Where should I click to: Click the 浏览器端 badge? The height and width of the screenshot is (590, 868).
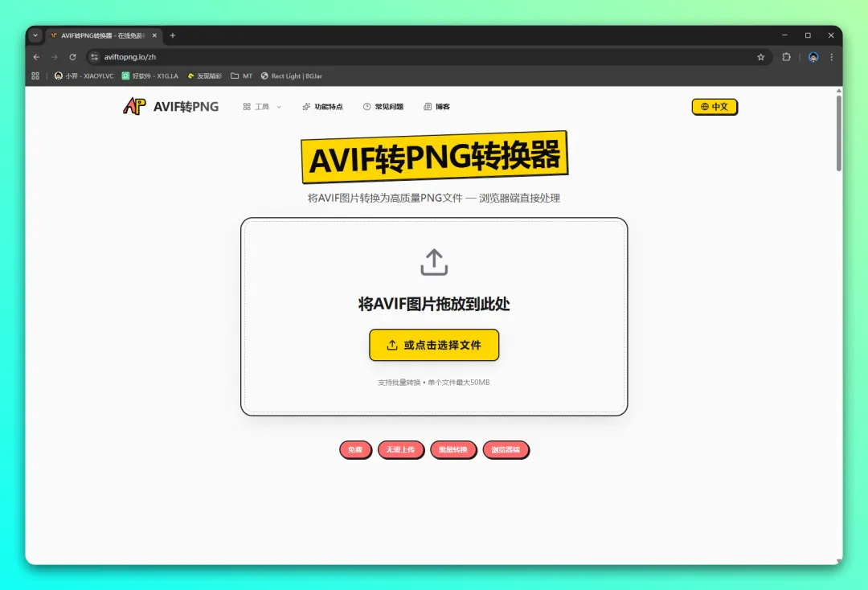[x=506, y=449]
